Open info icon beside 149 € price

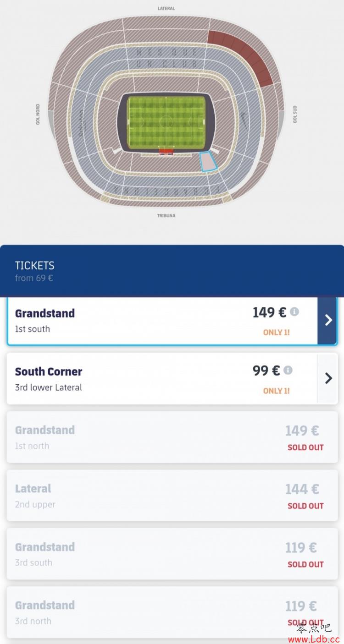click(294, 312)
